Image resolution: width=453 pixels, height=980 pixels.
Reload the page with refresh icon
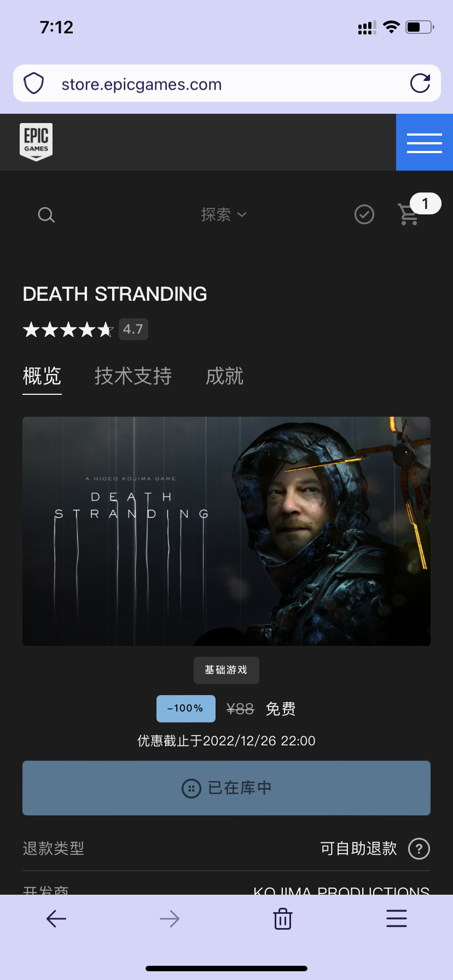(x=420, y=83)
